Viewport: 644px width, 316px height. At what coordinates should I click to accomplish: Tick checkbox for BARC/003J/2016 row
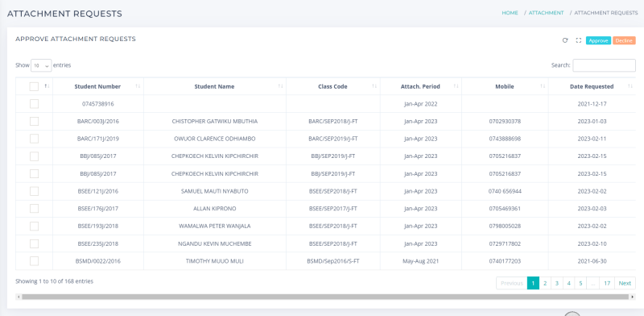tap(34, 122)
